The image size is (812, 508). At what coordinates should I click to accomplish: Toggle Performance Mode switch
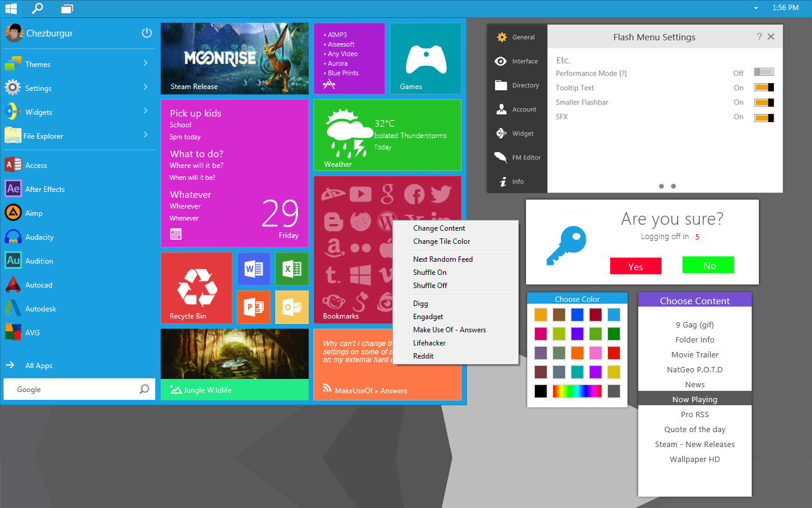764,73
